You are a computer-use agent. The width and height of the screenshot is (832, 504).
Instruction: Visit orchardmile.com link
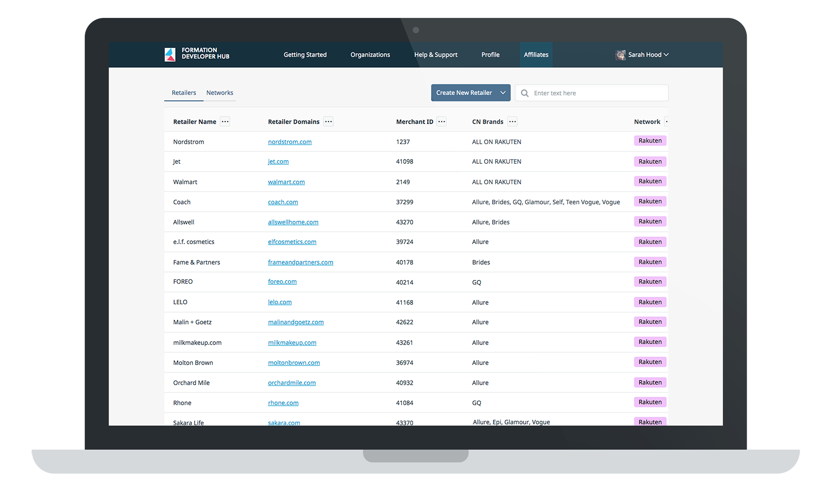tap(292, 383)
